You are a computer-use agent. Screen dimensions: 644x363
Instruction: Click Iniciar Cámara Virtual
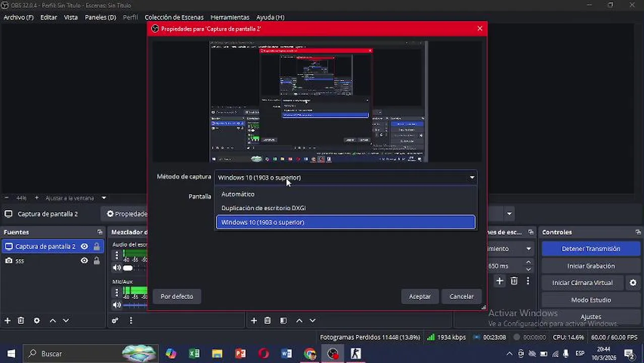[583, 283]
